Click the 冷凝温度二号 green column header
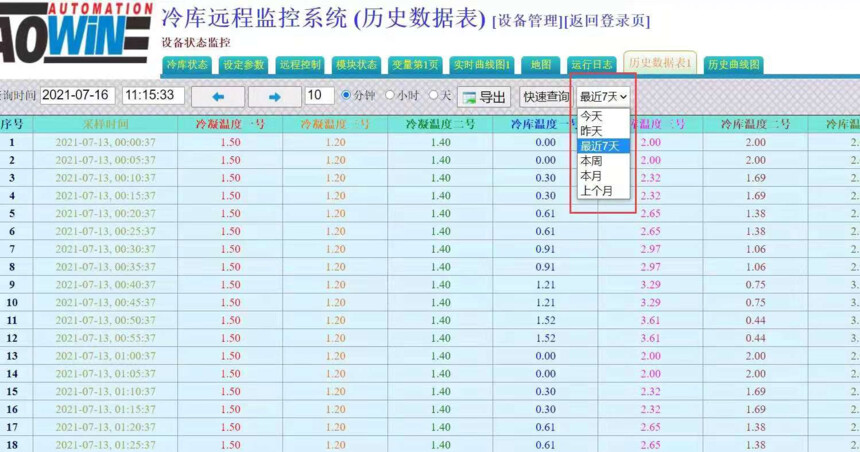The height and width of the screenshot is (452, 860). coord(440,125)
